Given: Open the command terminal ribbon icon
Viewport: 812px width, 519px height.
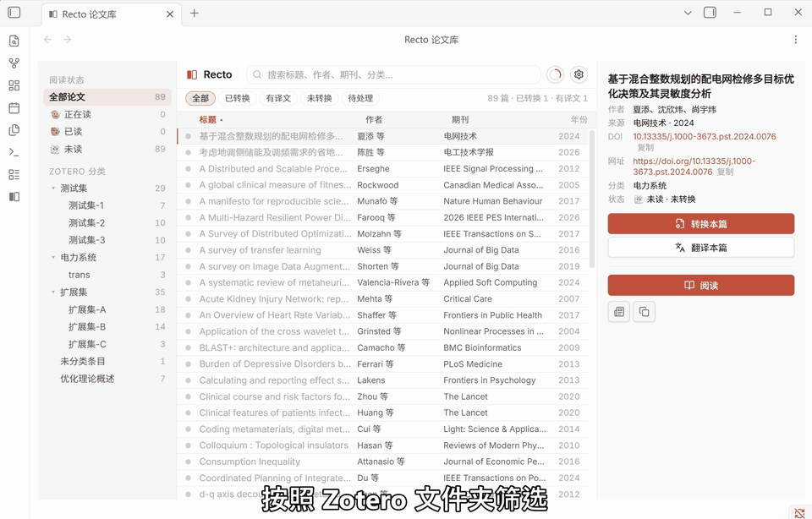Looking at the screenshot, I should (x=14, y=152).
